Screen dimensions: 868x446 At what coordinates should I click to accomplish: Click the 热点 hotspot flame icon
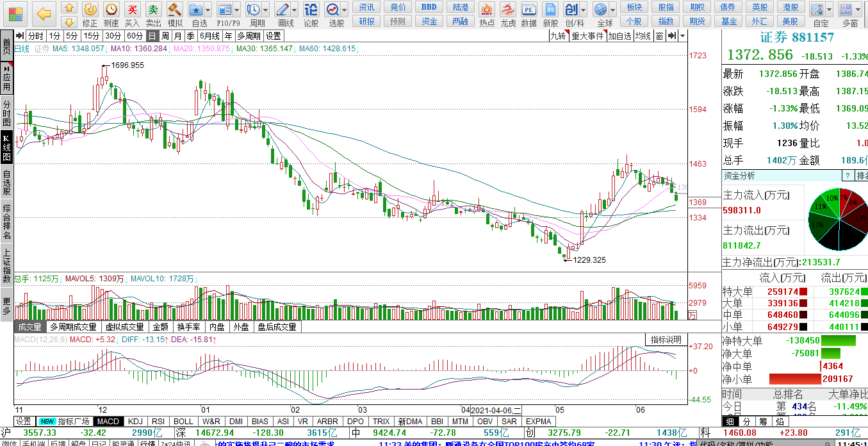point(487,10)
